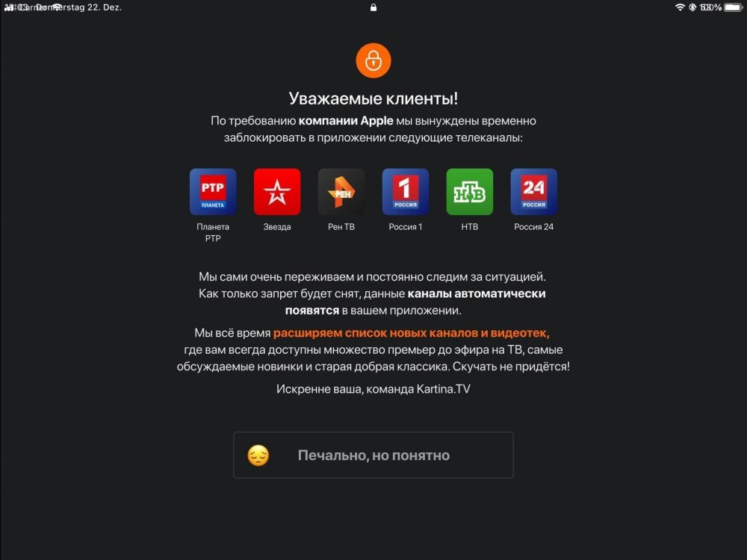747x560 pixels.
Task: Tap the Wi-Fi icon in status bar
Action: pos(680,7)
